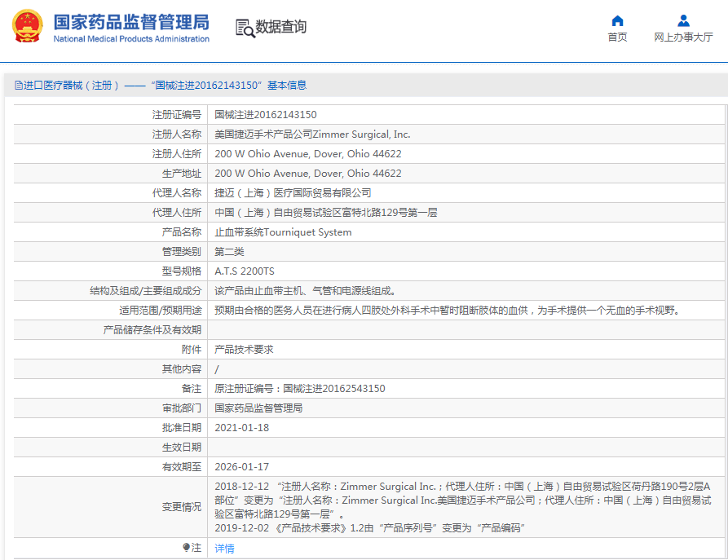Click the 首页 homepage text link
Image resolution: width=728 pixels, height=560 pixels.
[617, 37]
